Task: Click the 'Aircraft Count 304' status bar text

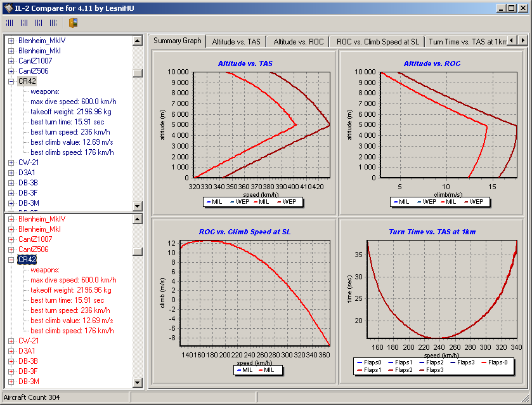Action: (32, 397)
